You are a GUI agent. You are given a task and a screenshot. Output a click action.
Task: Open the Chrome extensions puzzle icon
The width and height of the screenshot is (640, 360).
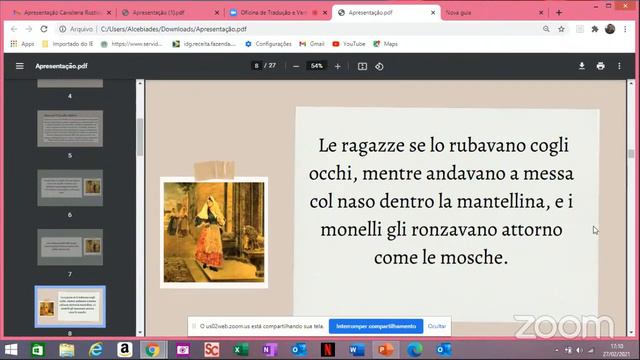coord(595,29)
